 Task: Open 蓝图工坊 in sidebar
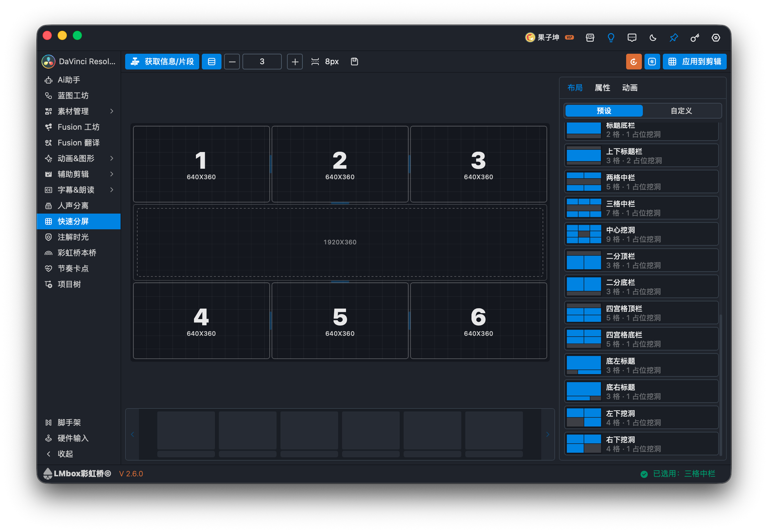[79, 95]
